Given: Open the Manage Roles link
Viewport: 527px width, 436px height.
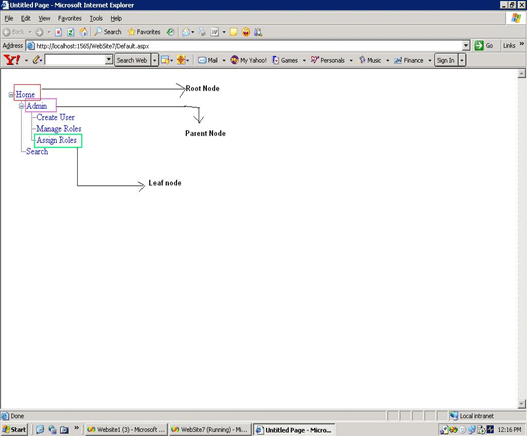Looking at the screenshot, I should pos(59,129).
